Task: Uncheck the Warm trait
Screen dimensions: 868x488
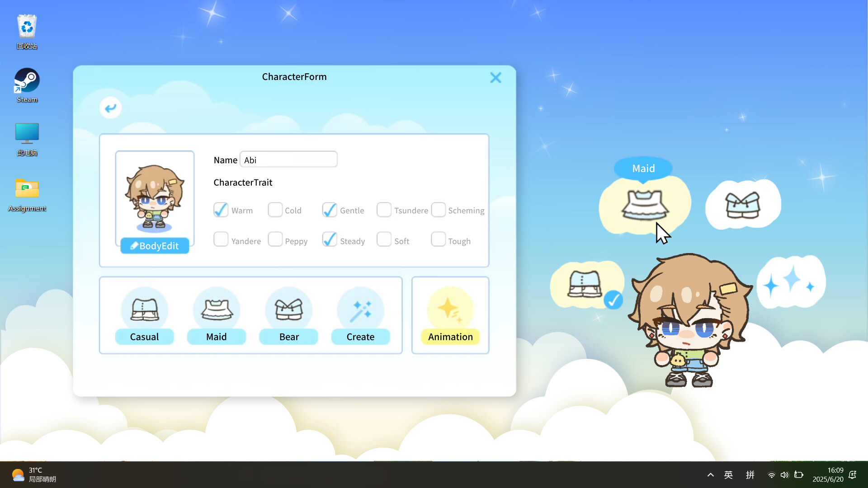Action: (221, 210)
